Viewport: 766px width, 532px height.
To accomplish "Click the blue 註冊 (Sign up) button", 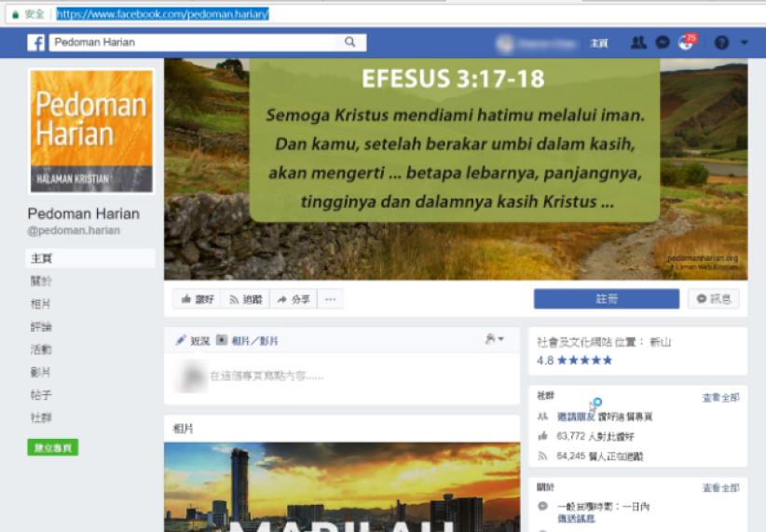I will (606, 299).
